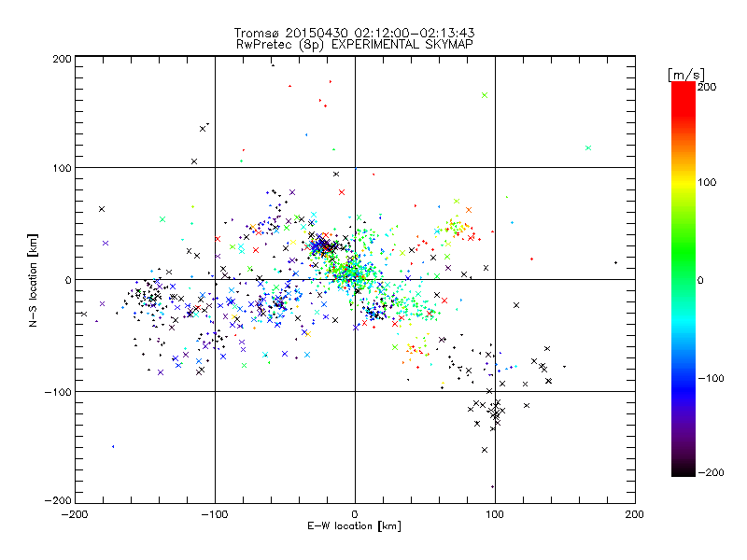Click the lone blue dot near -150 km south
Image resolution: width=747 pixels, height=560 pixels.
pyautogui.click(x=113, y=447)
